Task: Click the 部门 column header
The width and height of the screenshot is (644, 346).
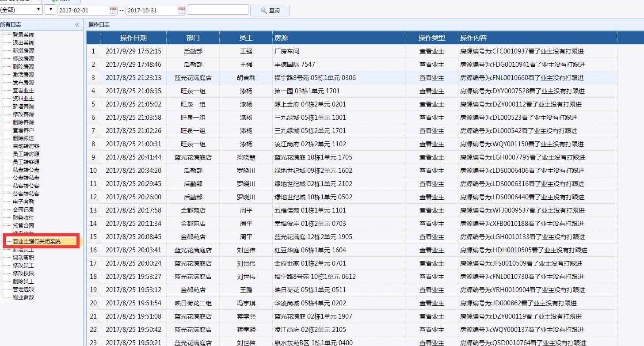Action: (x=193, y=38)
